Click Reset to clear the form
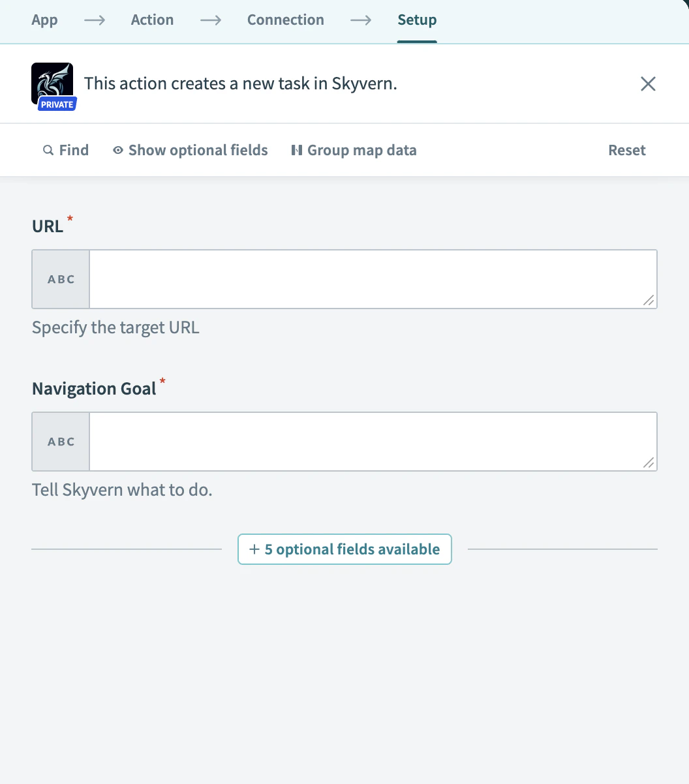The width and height of the screenshot is (689, 784). click(x=626, y=150)
